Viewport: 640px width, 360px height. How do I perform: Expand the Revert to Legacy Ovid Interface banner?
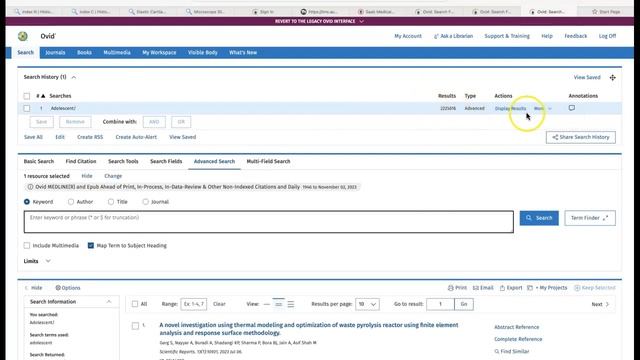(x=319, y=21)
